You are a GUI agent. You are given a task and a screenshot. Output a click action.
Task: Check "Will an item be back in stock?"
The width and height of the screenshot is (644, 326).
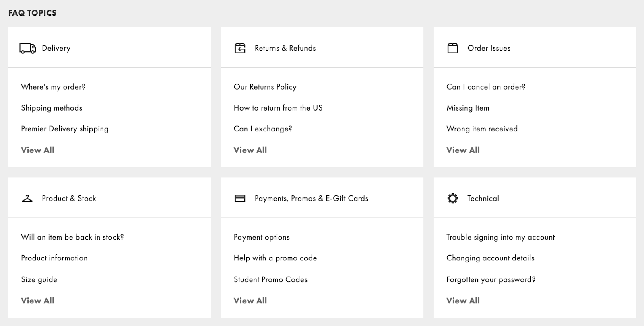(x=72, y=237)
